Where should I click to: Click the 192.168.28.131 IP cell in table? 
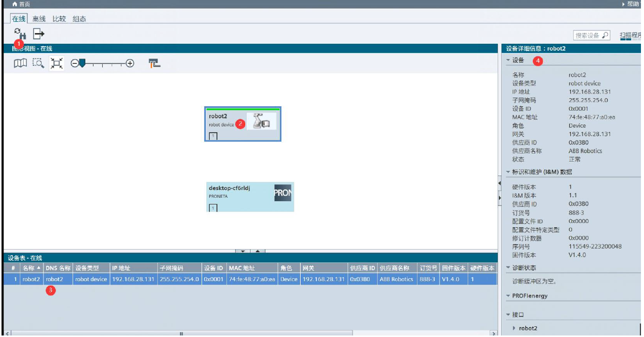(x=134, y=279)
